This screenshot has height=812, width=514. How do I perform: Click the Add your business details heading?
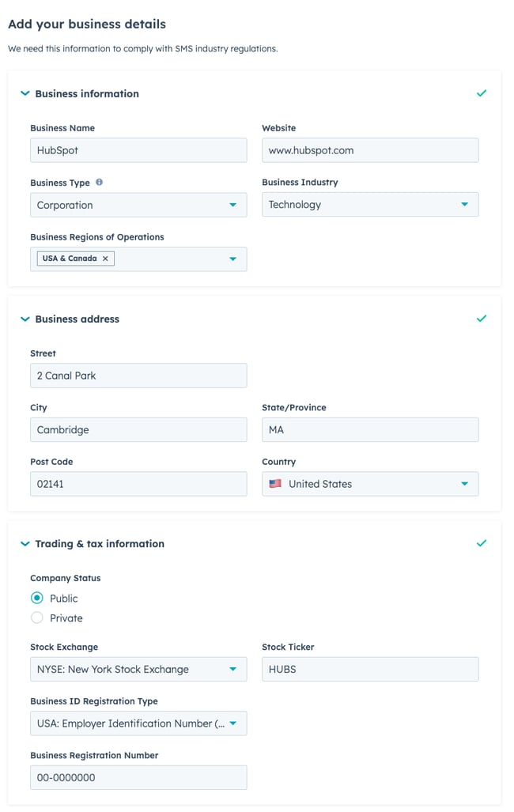coord(87,24)
